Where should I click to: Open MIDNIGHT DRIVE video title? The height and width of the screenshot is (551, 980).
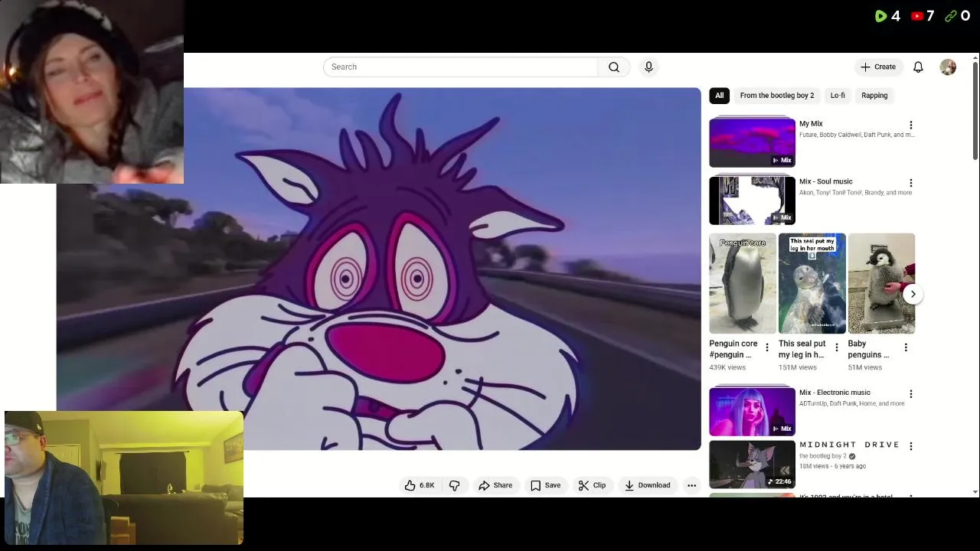pos(849,445)
